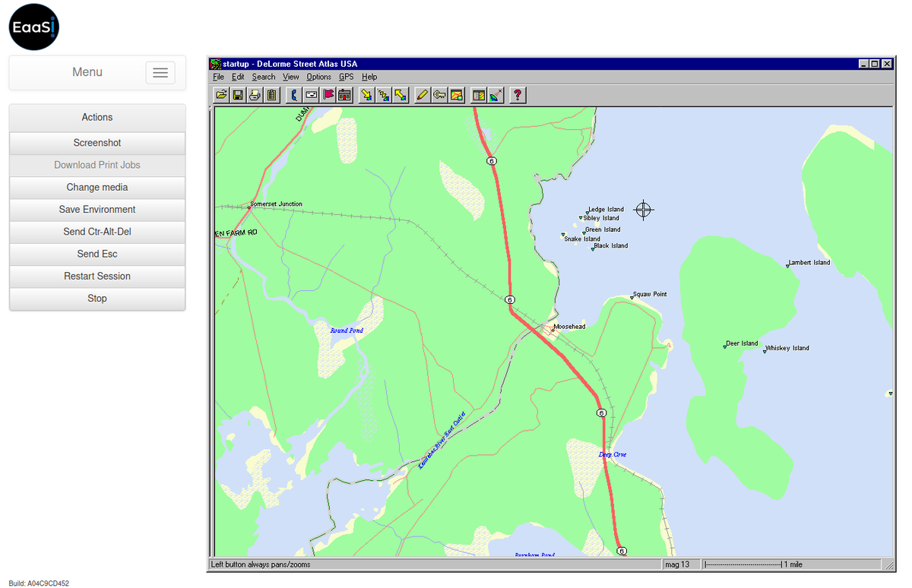912x588 pixels.
Task: Click the Snake Island label
Action: [x=582, y=239]
